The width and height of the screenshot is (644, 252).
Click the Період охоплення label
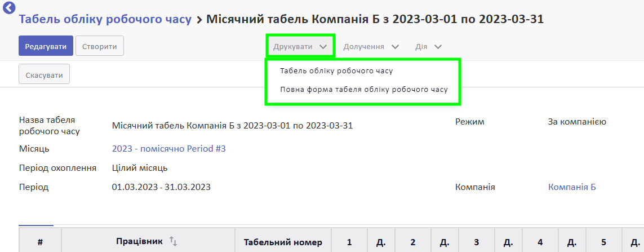(58, 168)
